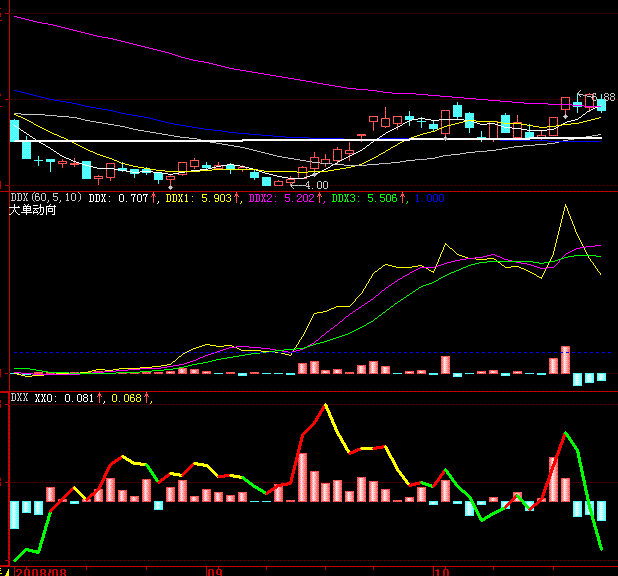Viewport: 618px width, 576px height.
Task: Click the 大单动向 indicator title
Action: pyautogui.click(x=33, y=210)
